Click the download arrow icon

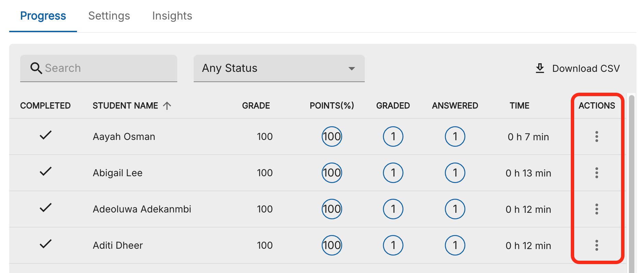coord(540,68)
